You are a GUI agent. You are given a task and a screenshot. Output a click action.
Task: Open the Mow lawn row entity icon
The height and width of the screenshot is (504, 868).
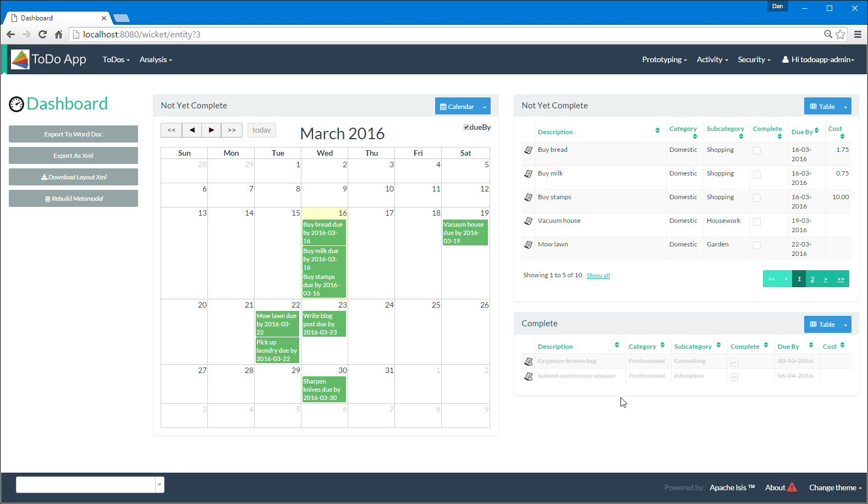[528, 245]
